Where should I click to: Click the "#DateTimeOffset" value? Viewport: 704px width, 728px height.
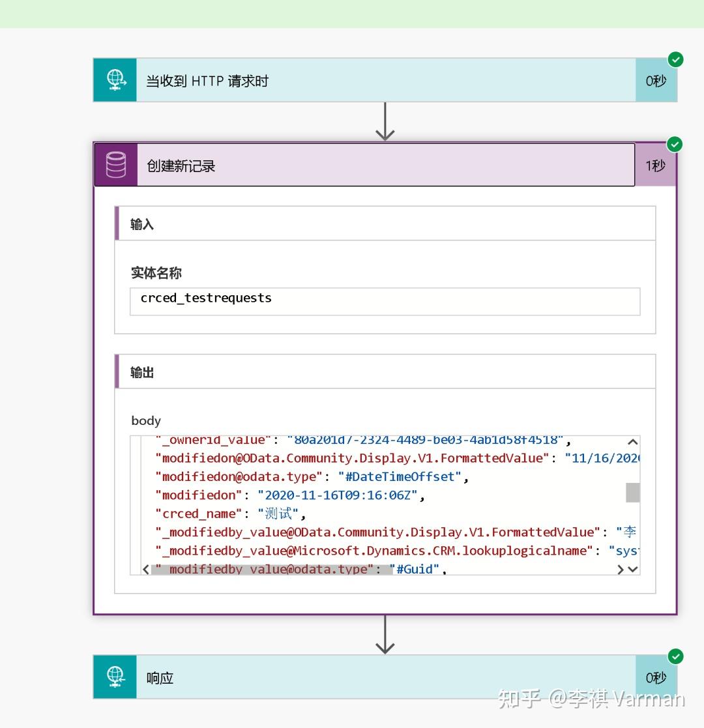tap(400, 477)
